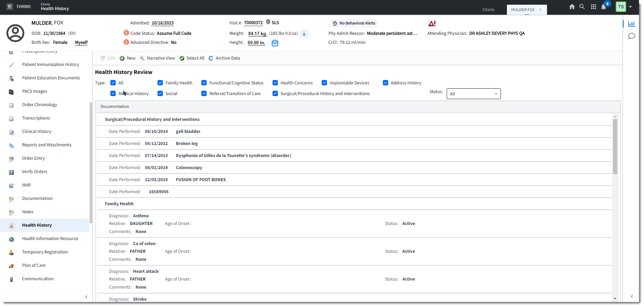This screenshot has height=307, width=644.
Task: Click the Plan of Care icon
Action: 11,266
